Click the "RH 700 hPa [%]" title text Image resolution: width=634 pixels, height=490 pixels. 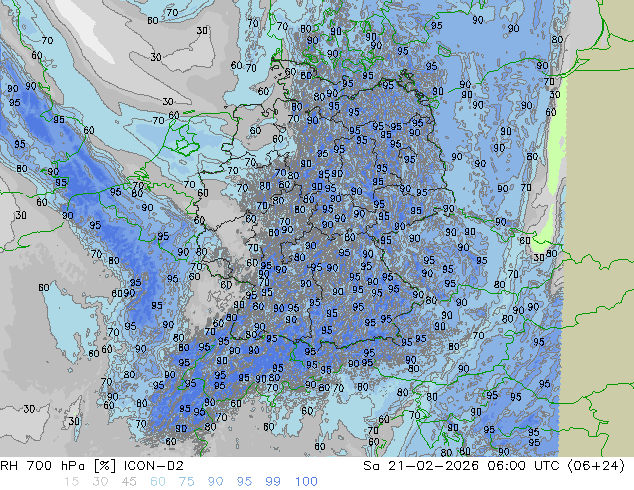click(x=59, y=466)
